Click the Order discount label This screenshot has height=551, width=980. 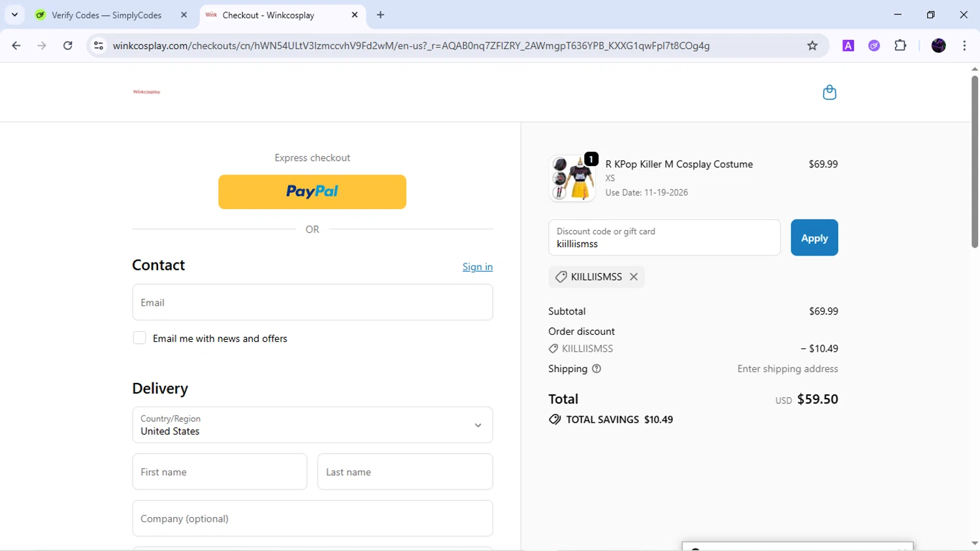(x=581, y=331)
